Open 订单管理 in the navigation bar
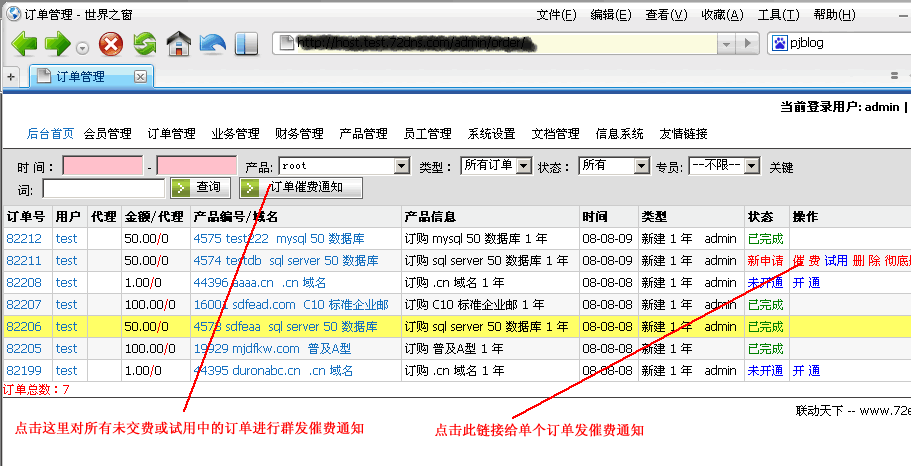The height and width of the screenshot is (466, 911). (171, 134)
